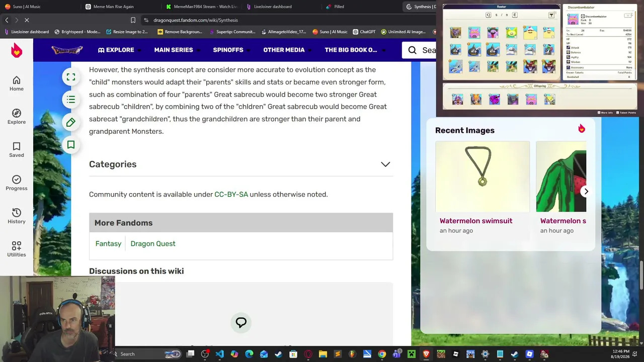Open the Fantasy fandom link
The width and height of the screenshot is (644, 362).
tap(108, 243)
